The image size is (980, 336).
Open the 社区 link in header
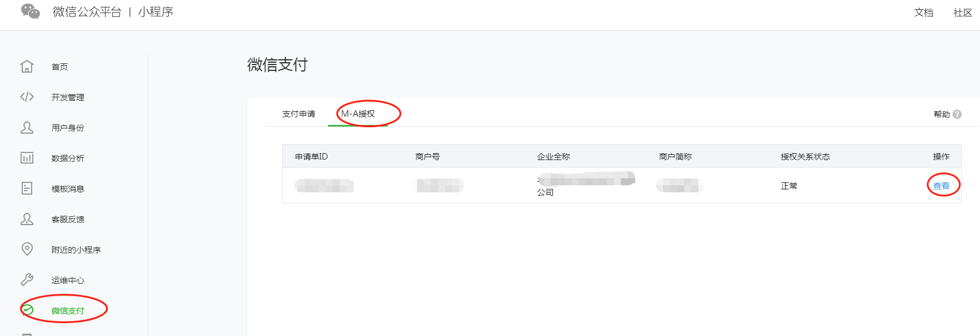click(962, 12)
